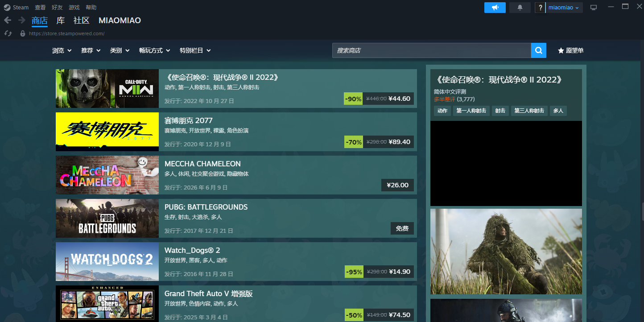Click the padlock security icon
Screen dimensions: 644x322
[x=23, y=33]
